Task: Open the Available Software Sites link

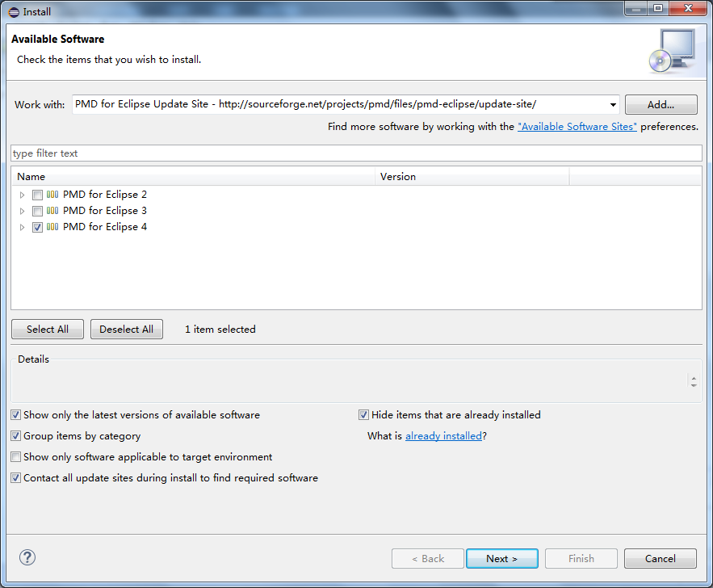Action: (x=577, y=127)
